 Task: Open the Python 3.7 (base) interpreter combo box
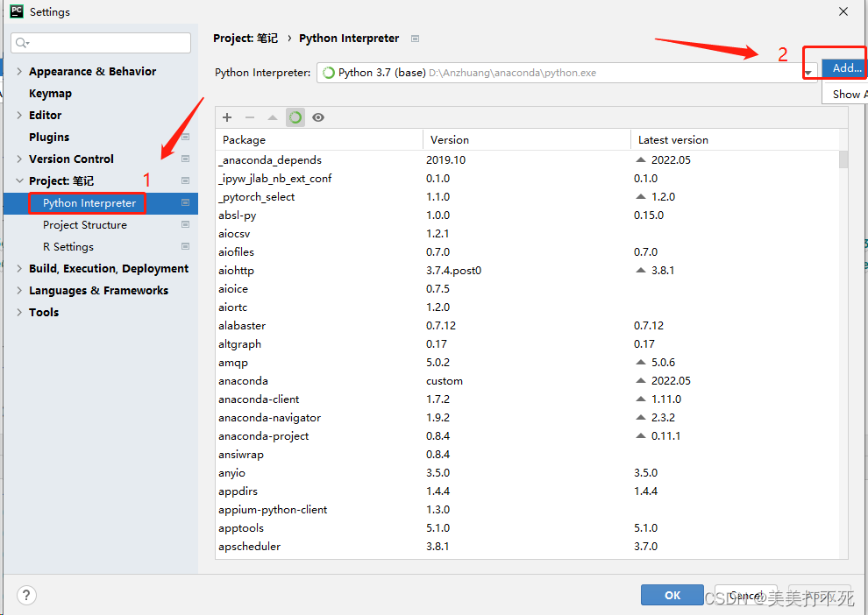click(567, 73)
